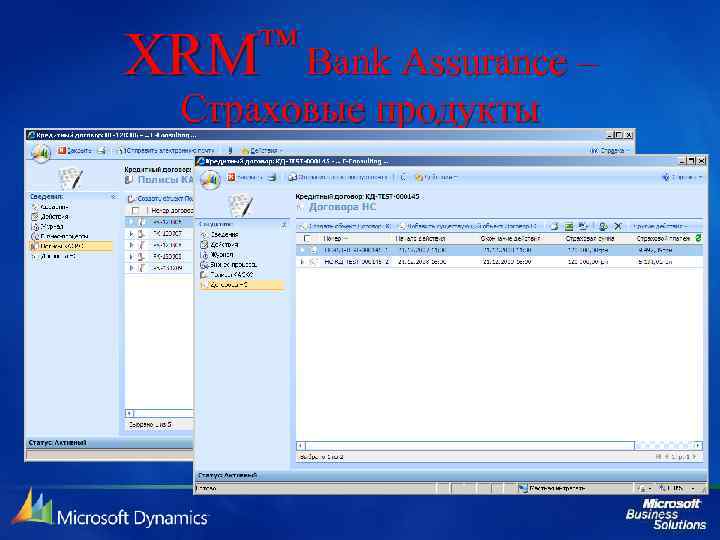Sort by Номер договора column in back window

point(171,210)
